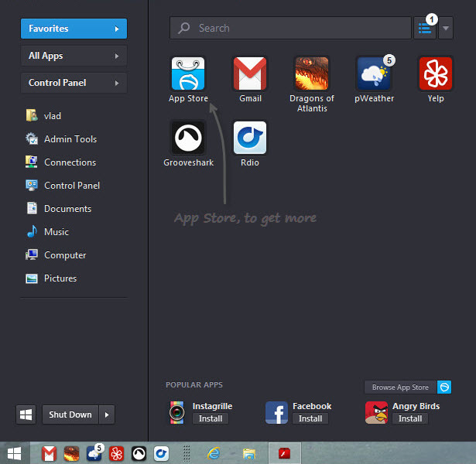The width and height of the screenshot is (476, 464).
Task: Launch Internet Explorer from the taskbar
Action: tap(214, 454)
